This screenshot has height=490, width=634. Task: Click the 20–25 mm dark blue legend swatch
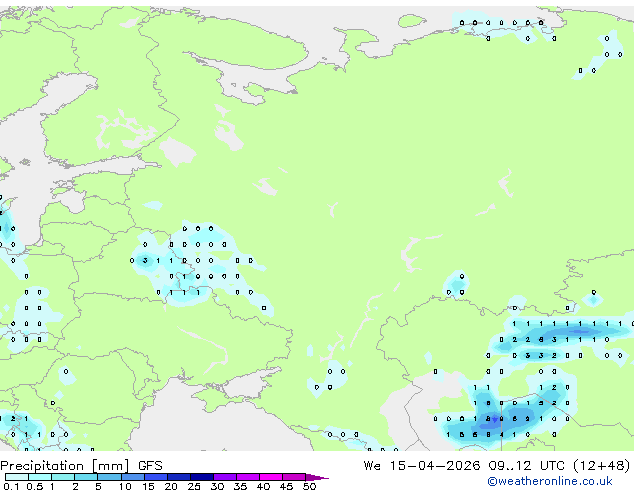(179, 477)
